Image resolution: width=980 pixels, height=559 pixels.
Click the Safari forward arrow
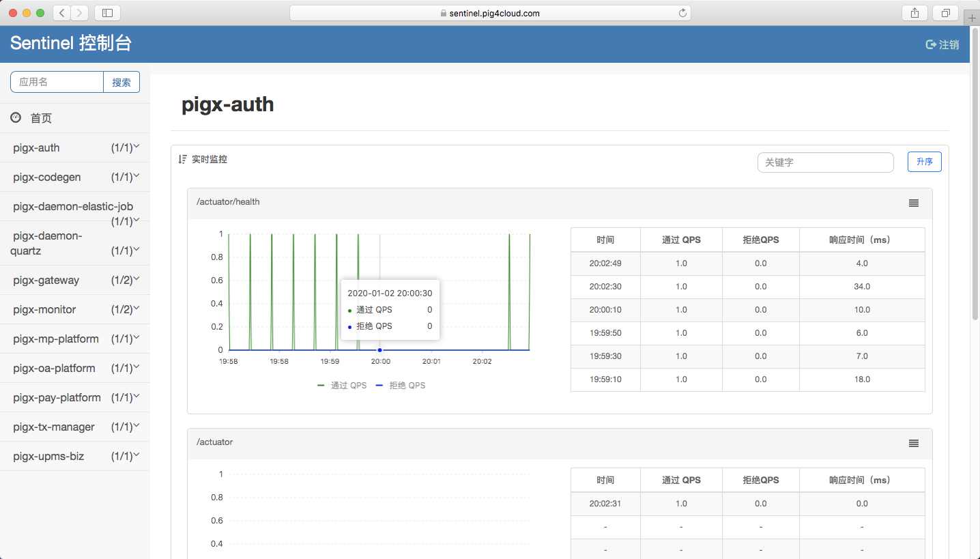80,13
